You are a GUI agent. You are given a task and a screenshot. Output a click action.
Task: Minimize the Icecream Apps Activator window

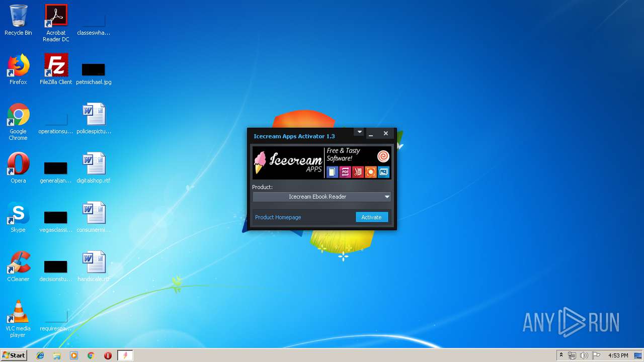371,134
